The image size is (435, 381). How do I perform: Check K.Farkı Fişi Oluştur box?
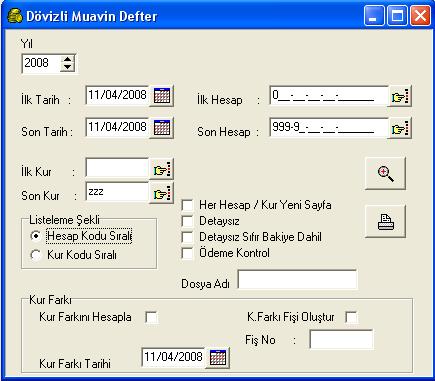pos(351,317)
